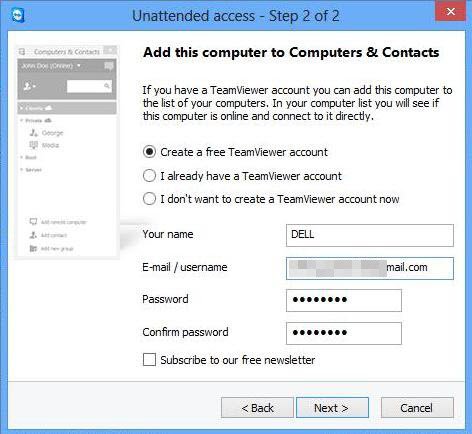The width and height of the screenshot is (472, 434).
Task: Click the George contact icon in the list
Action: click(34, 133)
